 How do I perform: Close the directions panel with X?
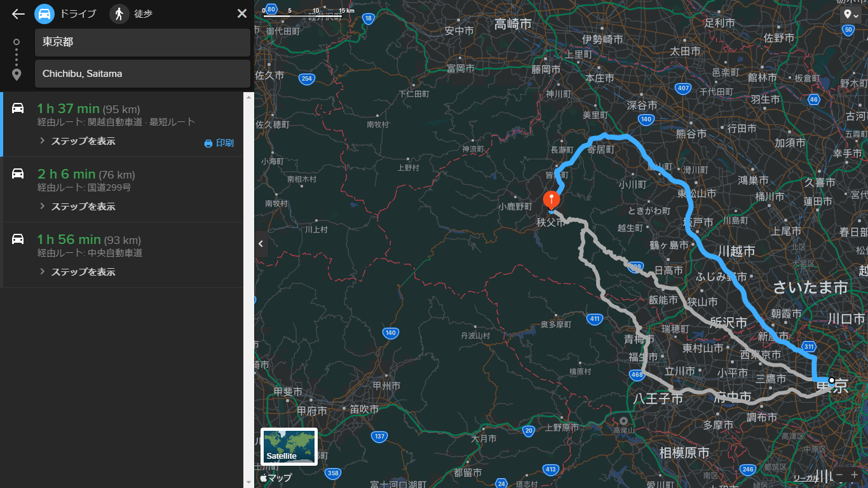click(241, 14)
